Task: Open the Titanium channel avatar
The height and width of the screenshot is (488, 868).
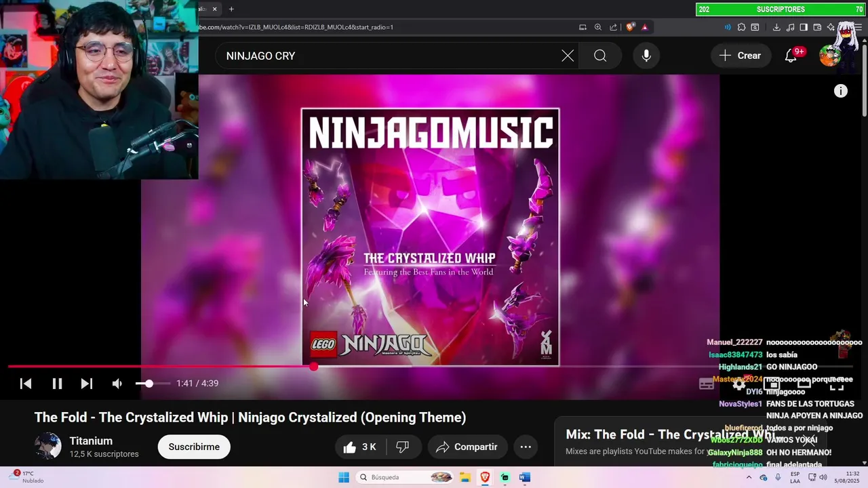Action: click(x=48, y=447)
